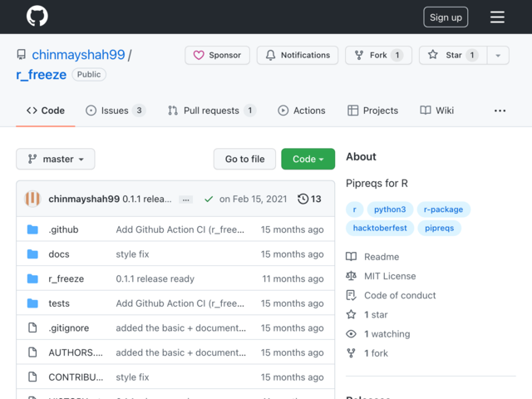Switch to the Issues tab

click(116, 111)
